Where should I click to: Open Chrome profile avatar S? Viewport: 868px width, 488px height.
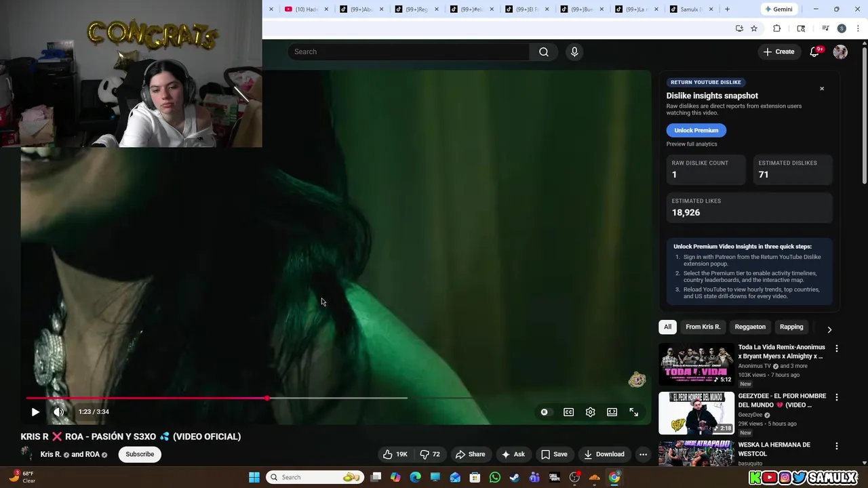[x=842, y=28]
